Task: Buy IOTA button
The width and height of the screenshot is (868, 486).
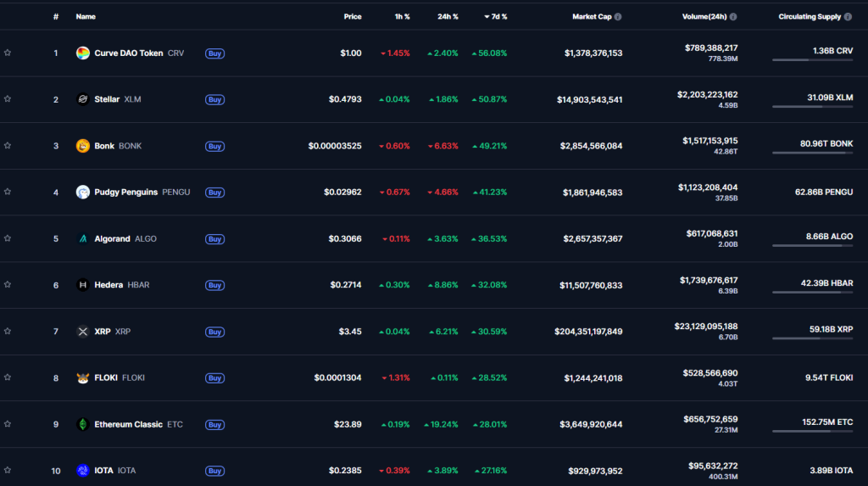Action: [214, 471]
